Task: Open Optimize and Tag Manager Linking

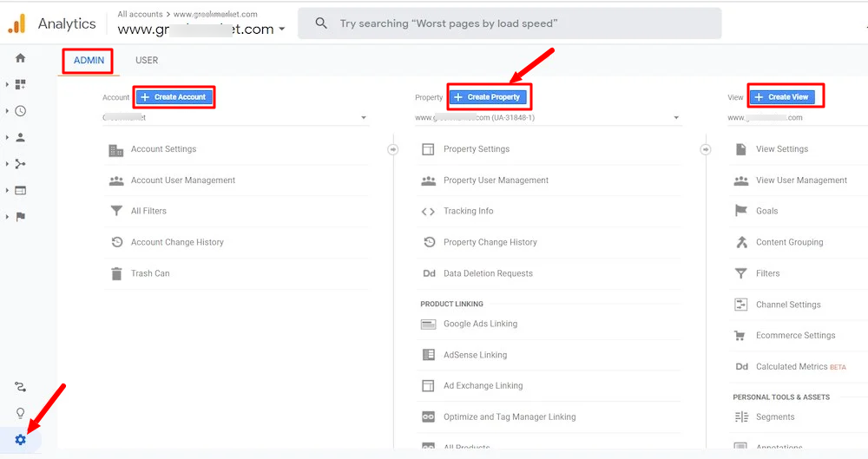Action: coord(510,417)
